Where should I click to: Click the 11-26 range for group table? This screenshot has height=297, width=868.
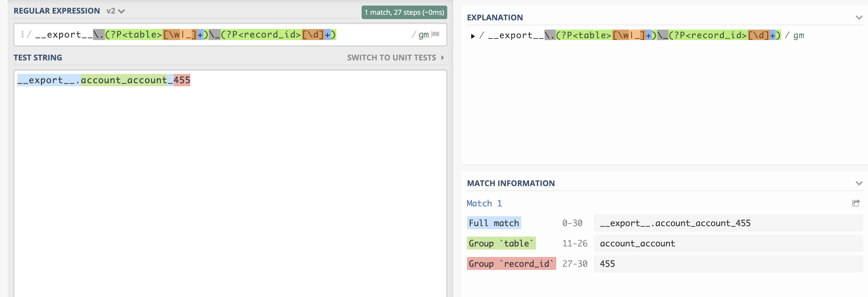574,243
